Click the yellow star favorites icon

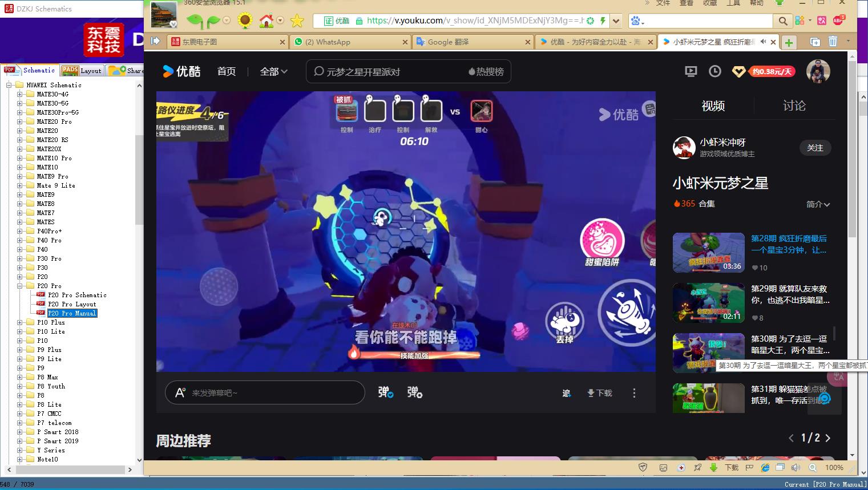coord(297,21)
